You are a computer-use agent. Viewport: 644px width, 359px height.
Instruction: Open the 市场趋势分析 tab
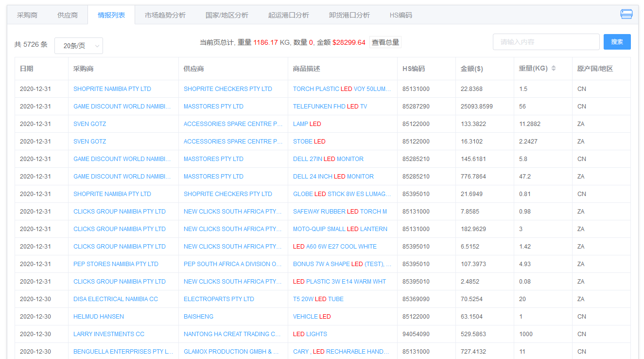click(x=165, y=15)
